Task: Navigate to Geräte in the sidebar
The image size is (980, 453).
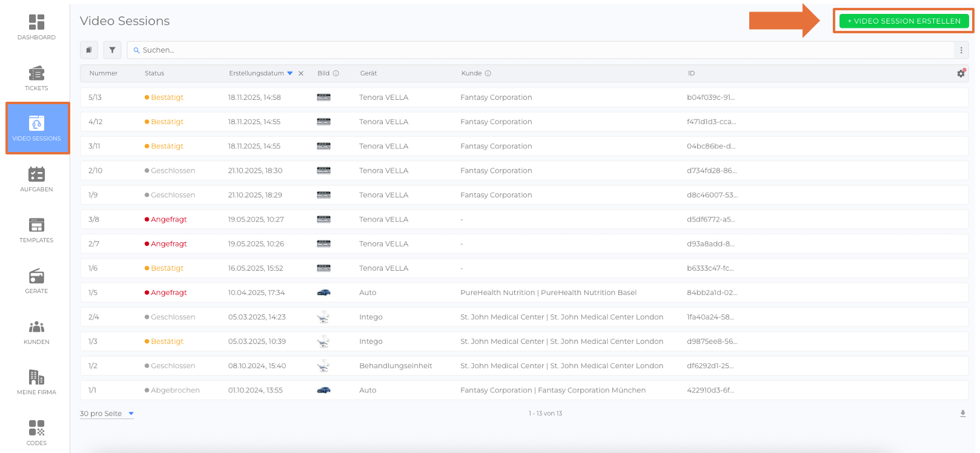Action: pyautogui.click(x=36, y=281)
